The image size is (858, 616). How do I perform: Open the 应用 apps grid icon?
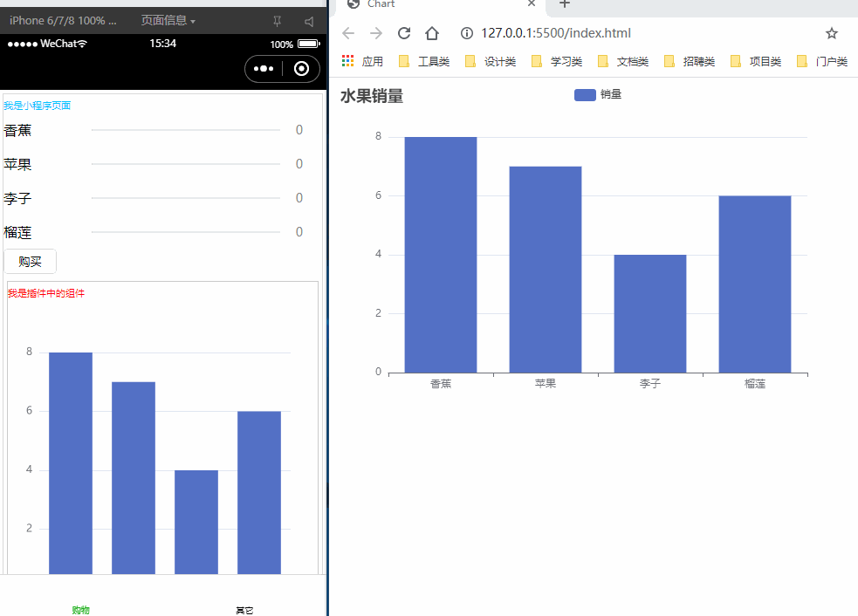pyautogui.click(x=348, y=61)
